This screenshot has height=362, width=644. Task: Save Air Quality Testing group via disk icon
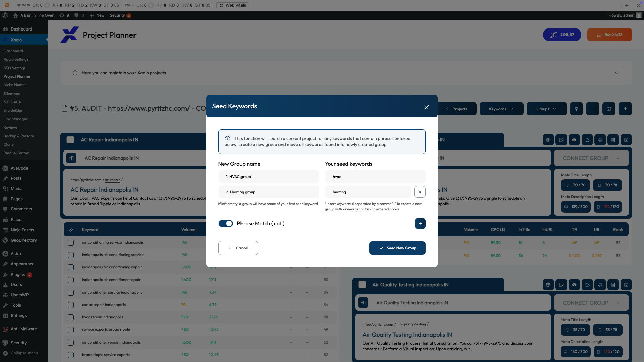[626, 285]
